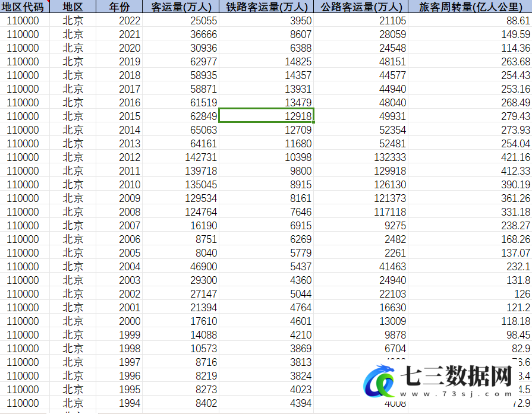Click the 2020 year cell
The height and width of the screenshot is (414, 532).
119,48
